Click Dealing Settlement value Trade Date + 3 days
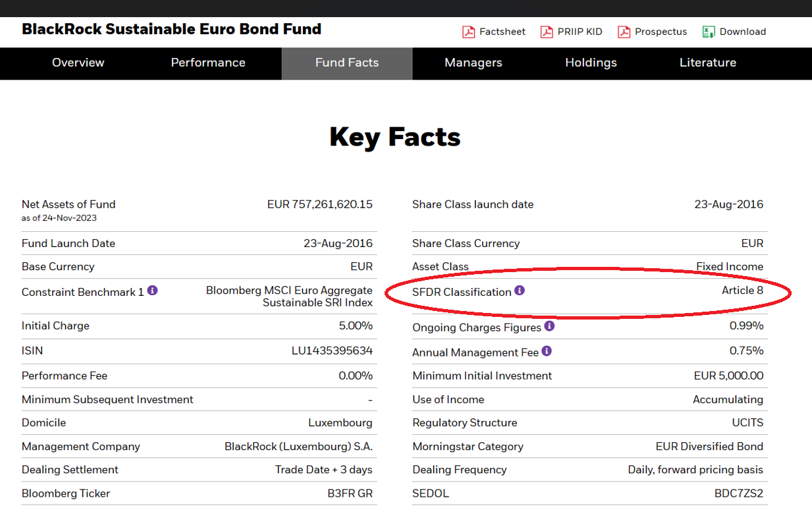 click(x=324, y=470)
